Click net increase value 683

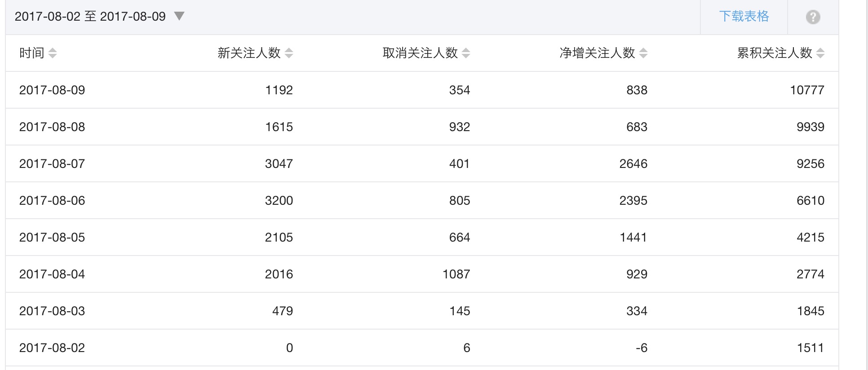point(637,127)
